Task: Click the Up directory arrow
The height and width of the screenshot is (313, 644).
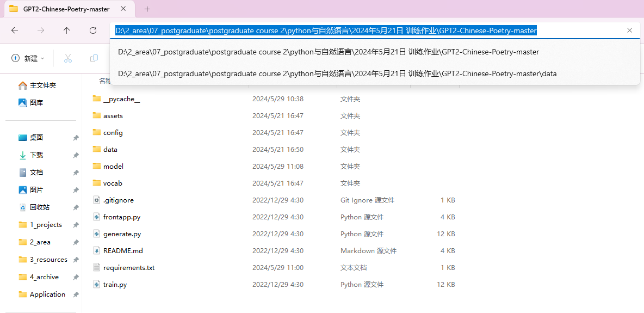Action: point(67,30)
